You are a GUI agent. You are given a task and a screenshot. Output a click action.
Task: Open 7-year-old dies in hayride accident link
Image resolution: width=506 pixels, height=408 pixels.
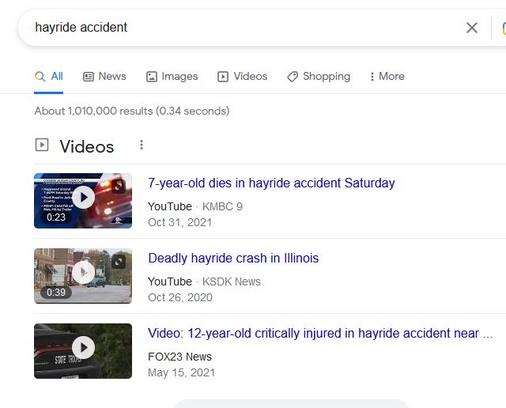point(271,183)
